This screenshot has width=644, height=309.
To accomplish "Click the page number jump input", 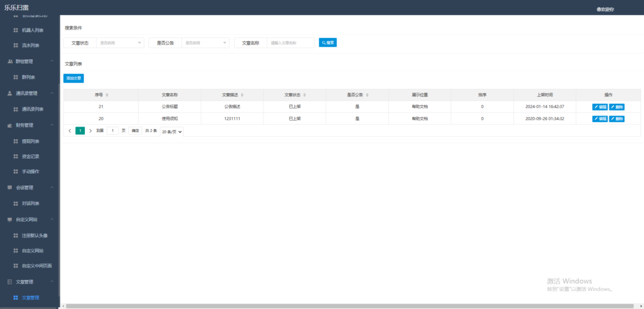I will (x=113, y=131).
